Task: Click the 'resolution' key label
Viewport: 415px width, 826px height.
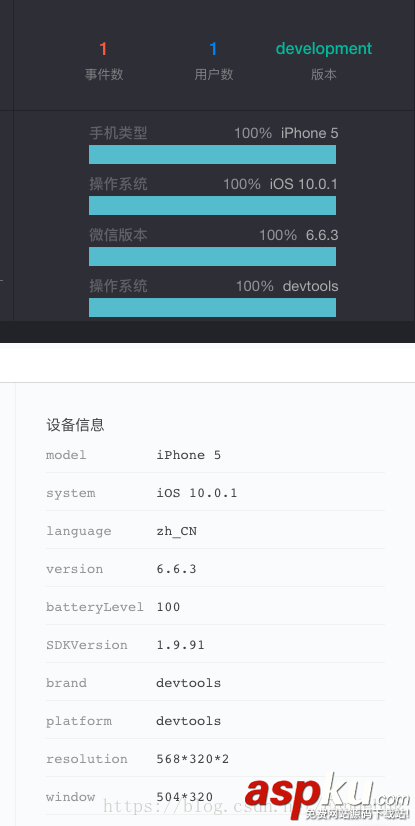Action: click(x=86, y=759)
